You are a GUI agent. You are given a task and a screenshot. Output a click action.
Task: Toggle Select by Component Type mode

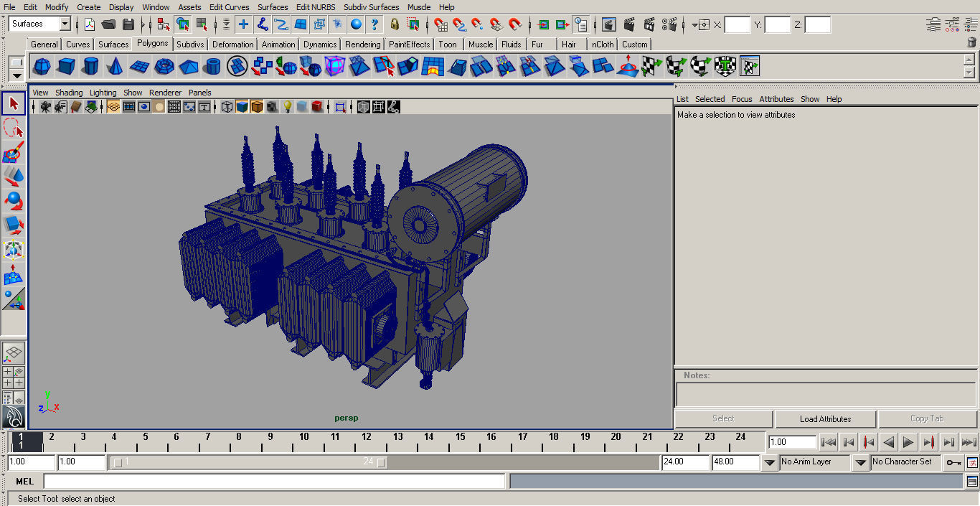pyautogui.click(x=202, y=24)
